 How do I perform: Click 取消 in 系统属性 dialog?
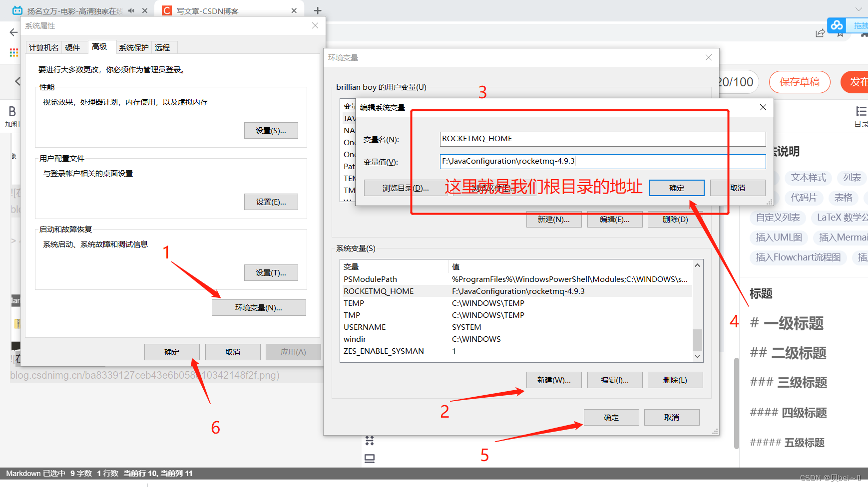click(x=233, y=352)
